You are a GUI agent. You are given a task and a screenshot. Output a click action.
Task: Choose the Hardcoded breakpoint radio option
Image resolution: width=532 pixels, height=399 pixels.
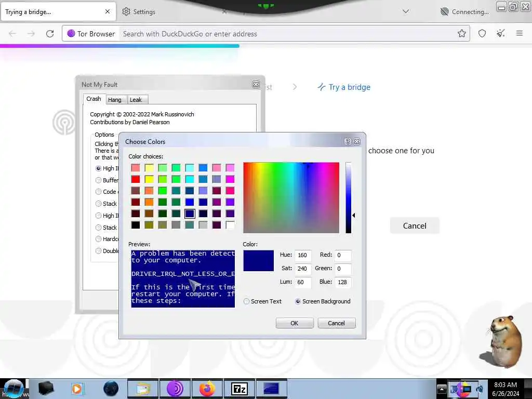point(98,239)
